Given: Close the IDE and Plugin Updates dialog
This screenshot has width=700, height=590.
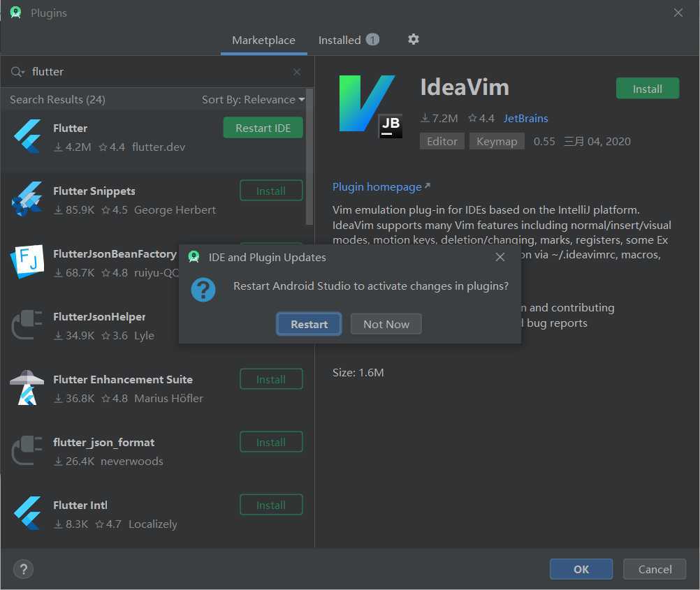Looking at the screenshot, I should 500,257.
